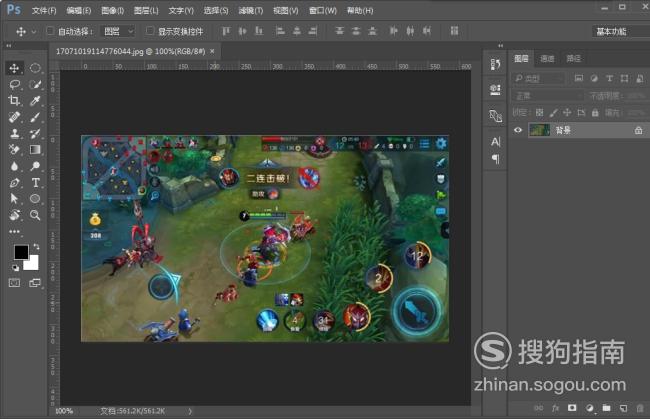Open layer filter type dropdown
The height and width of the screenshot is (419, 650).
539,78
